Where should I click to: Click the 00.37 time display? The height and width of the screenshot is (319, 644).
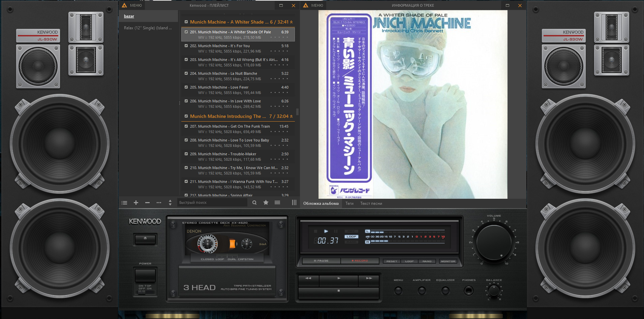(326, 241)
